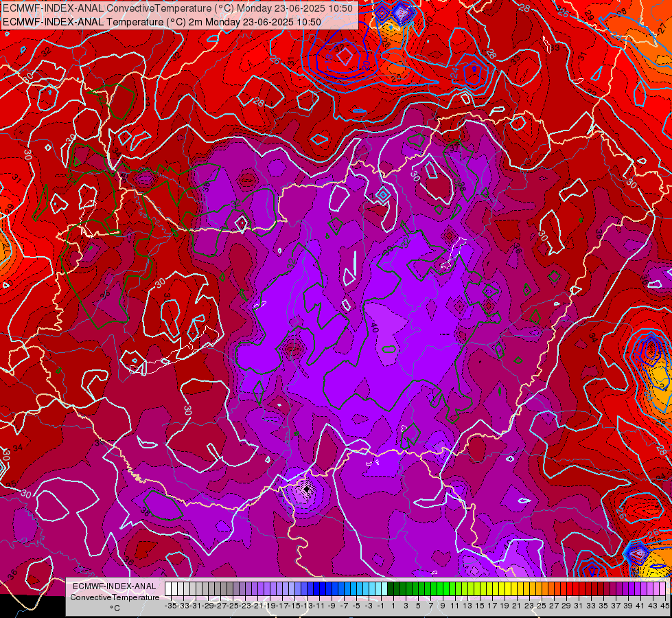This screenshot has width=672, height=618.
Task: Click the 40 contour label on map
Action: click(375, 328)
